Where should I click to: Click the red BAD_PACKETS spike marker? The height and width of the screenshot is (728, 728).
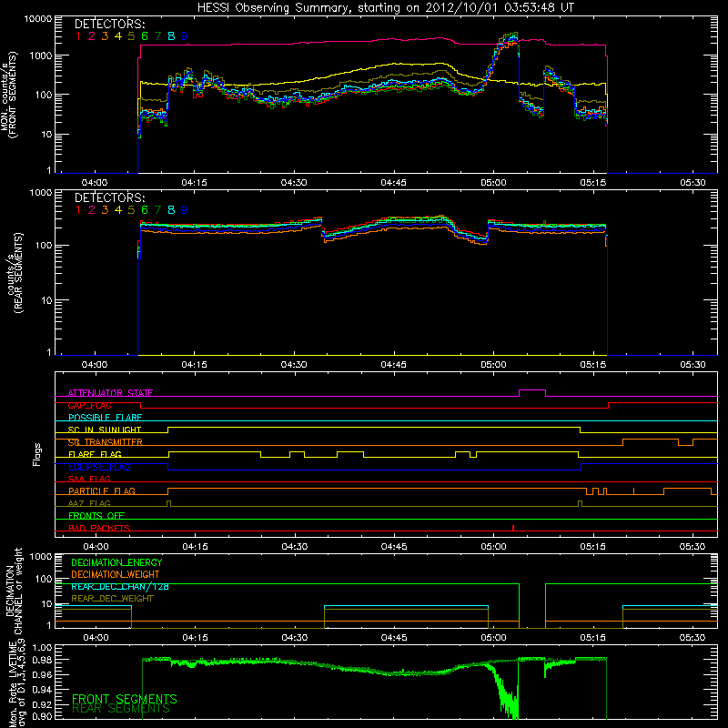coord(513,528)
